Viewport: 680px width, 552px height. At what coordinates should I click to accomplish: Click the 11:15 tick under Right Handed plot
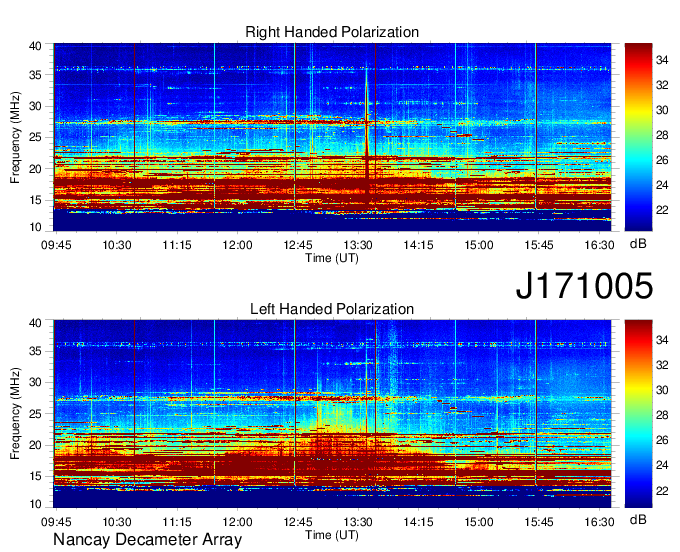click(177, 245)
